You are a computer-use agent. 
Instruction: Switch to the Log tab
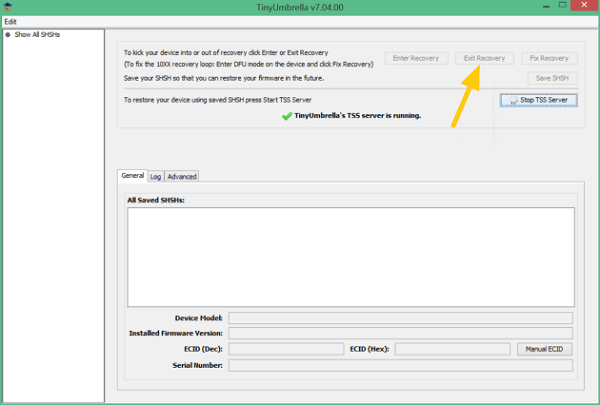point(155,176)
